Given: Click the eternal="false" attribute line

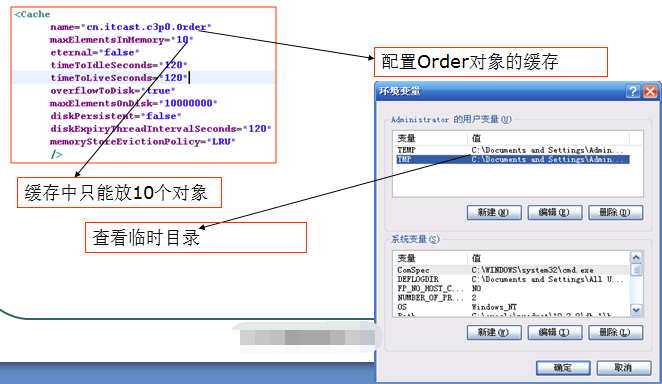Looking at the screenshot, I should tap(95, 52).
